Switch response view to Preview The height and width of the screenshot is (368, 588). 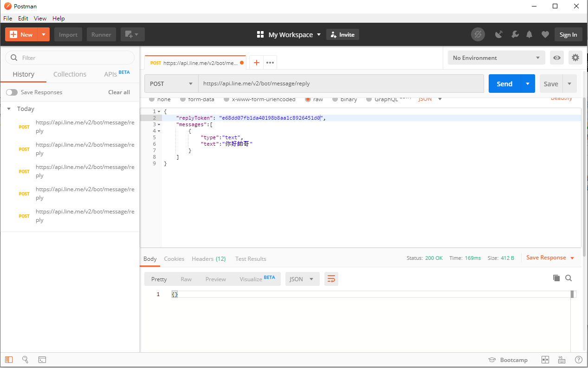(x=216, y=279)
